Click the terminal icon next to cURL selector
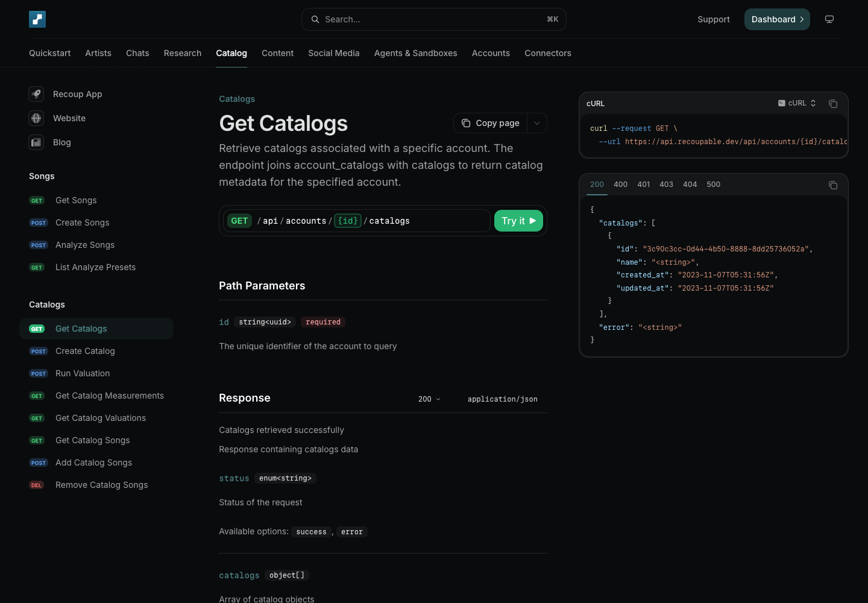This screenshot has height=603, width=868. pyautogui.click(x=782, y=103)
